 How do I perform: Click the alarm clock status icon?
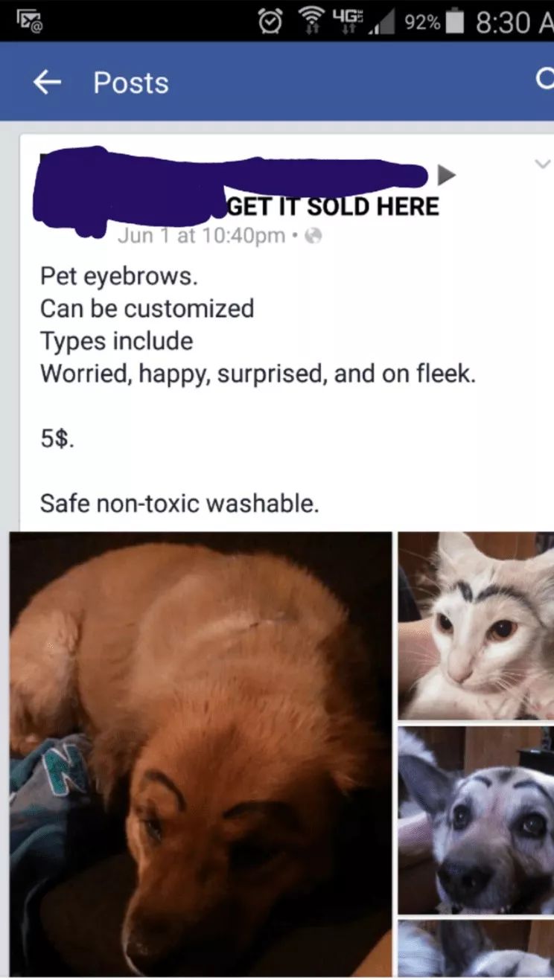coord(270,22)
